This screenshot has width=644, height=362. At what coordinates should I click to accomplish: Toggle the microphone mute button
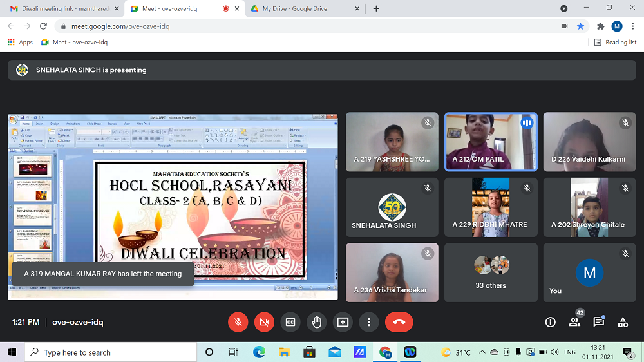(238, 322)
